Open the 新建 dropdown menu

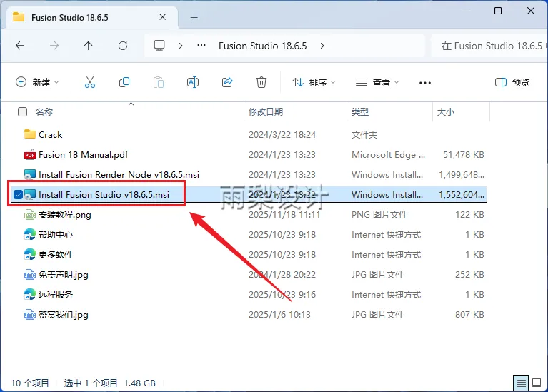coord(37,82)
